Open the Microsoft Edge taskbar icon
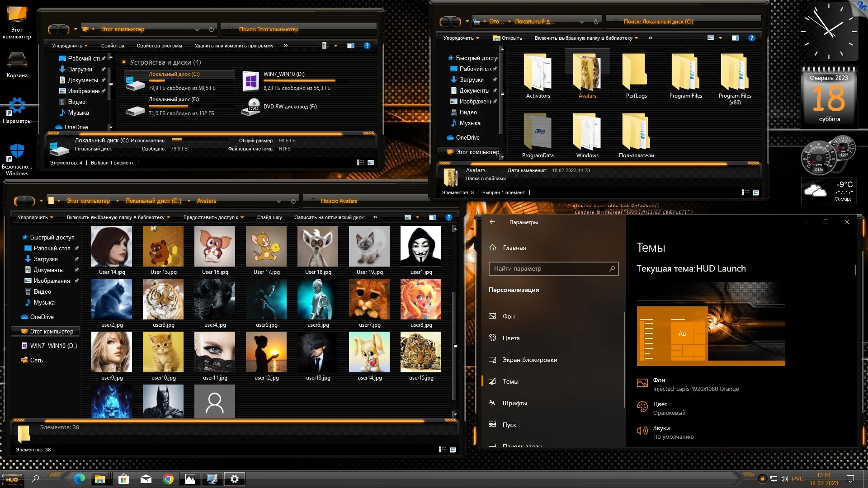This screenshot has width=868, height=488. 79,479
